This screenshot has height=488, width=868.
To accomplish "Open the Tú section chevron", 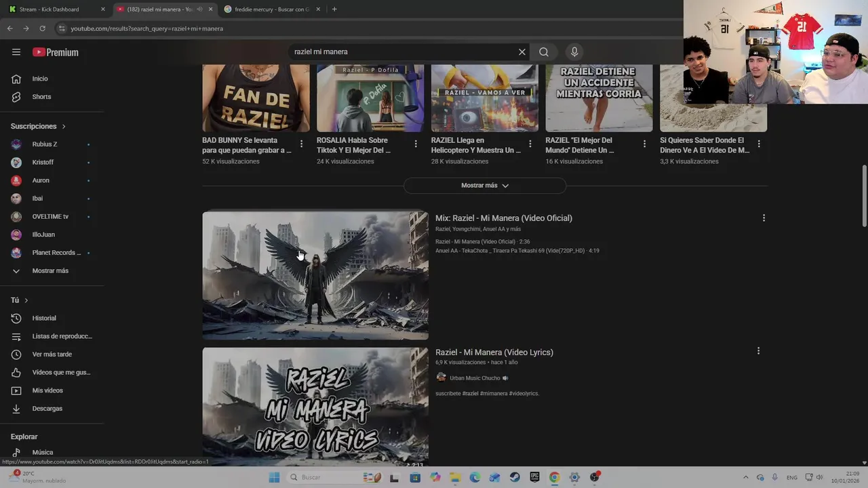I will pyautogui.click(x=26, y=300).
